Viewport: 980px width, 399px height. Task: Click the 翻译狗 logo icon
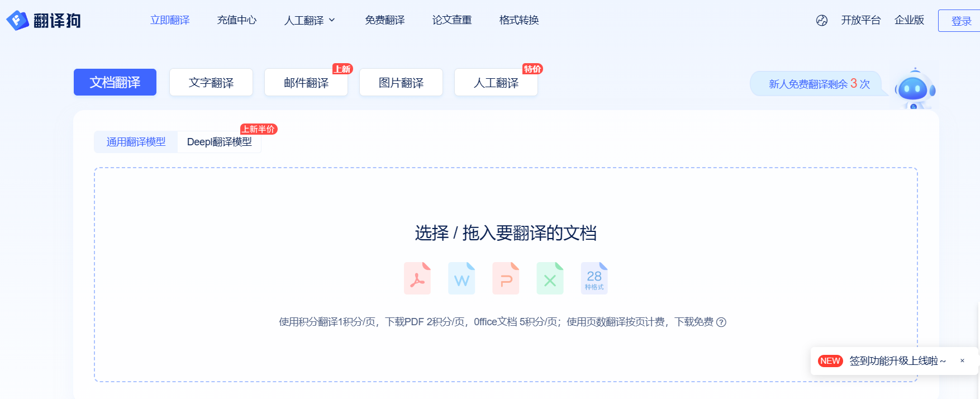point(17,21)
